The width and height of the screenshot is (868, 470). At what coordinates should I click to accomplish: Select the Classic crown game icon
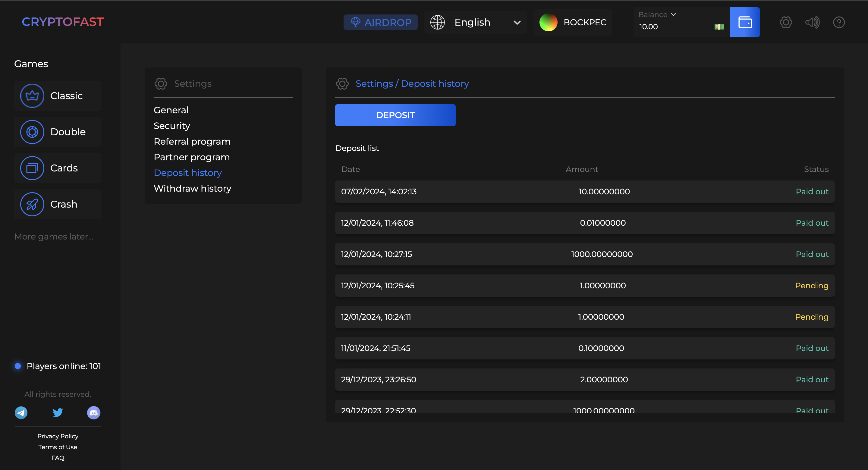pyautogui.click(x=32, y=96)
